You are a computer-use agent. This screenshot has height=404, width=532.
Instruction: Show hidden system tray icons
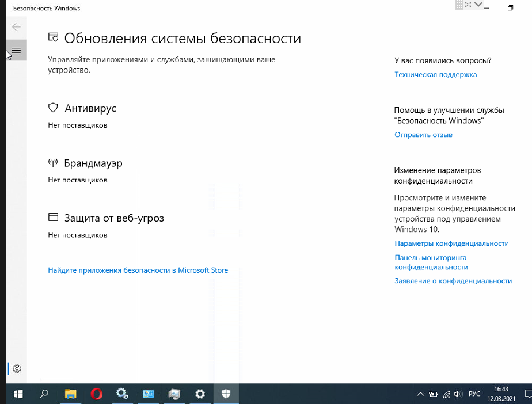(420, 394)
